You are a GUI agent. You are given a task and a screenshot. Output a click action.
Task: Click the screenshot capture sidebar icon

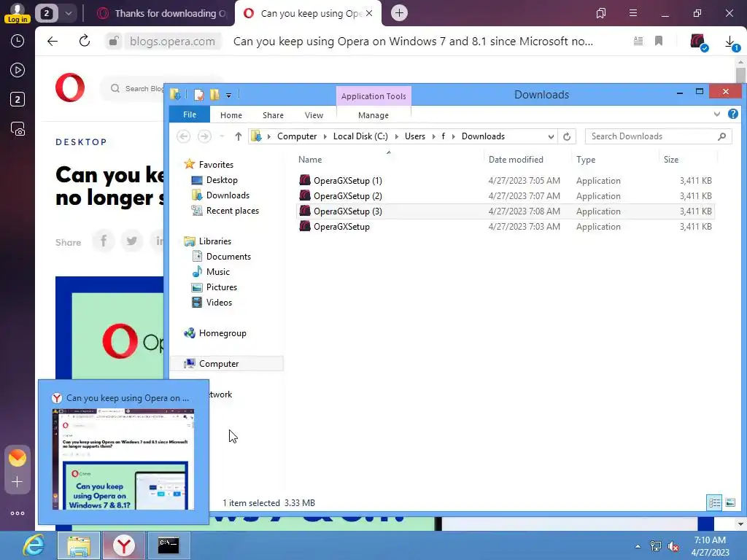click(x=18, y=129)
